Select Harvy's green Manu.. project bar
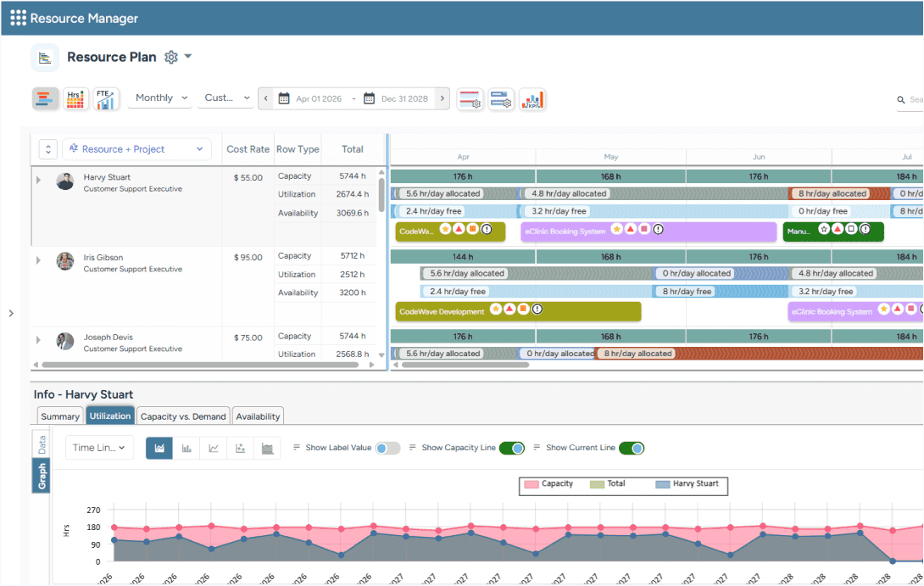This screenshot has width=924, height=586. pos(833,232)
